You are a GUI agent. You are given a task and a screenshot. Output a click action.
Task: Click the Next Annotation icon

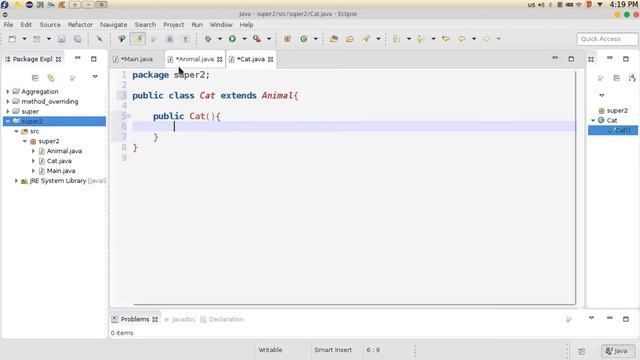[x=396, y=39]
